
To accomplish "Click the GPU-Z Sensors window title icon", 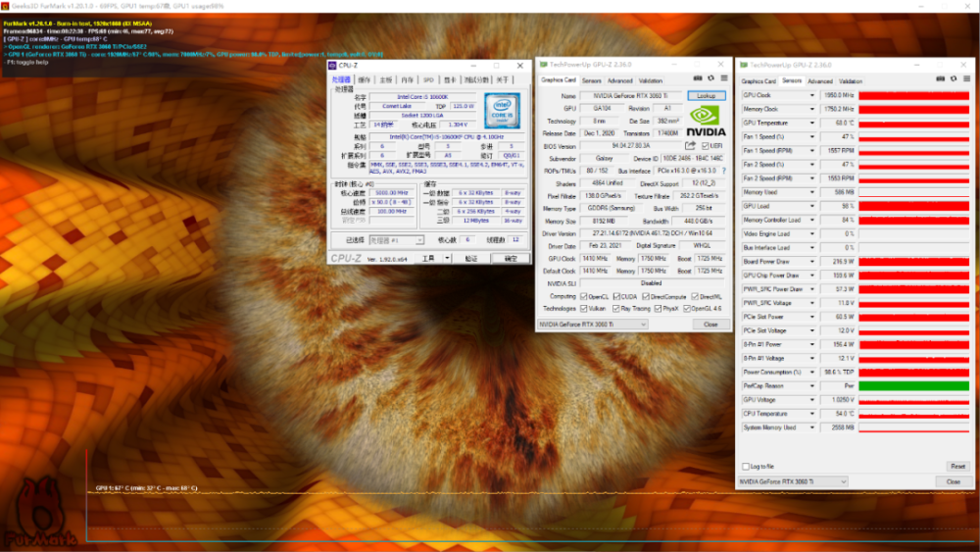I will tap(743, 65).
